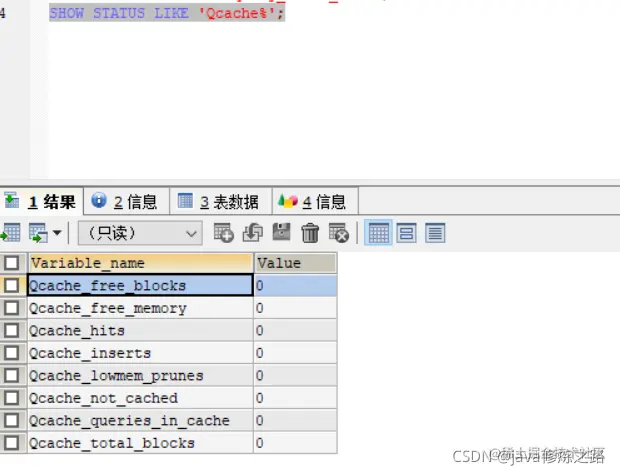Open the export options dropdown arrow

click(57, 233)
